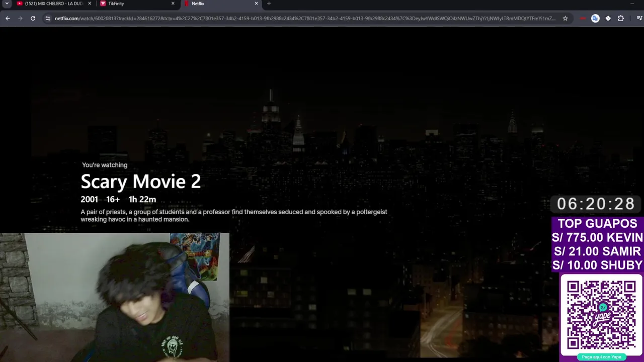This screenshot has height=362, width=644.
Task: Open the Google Translate extension icon
Action: click(x=595, y=18)
